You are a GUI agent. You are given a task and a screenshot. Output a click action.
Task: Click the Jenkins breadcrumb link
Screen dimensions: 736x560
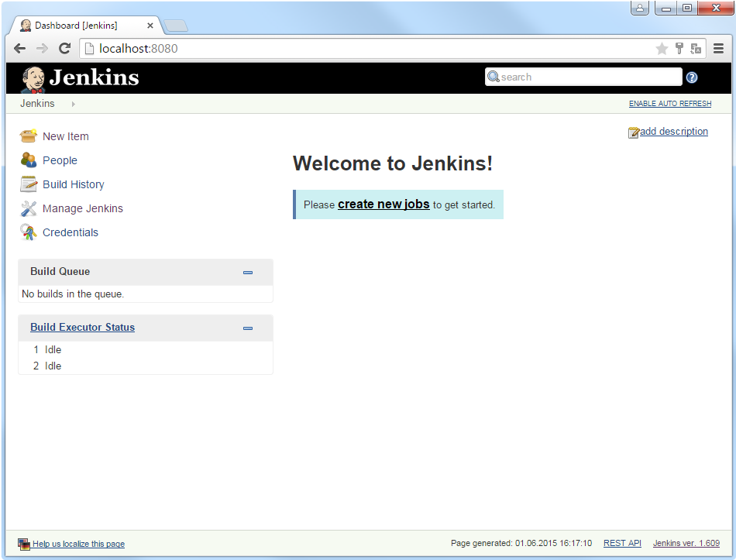coord(37,103)
